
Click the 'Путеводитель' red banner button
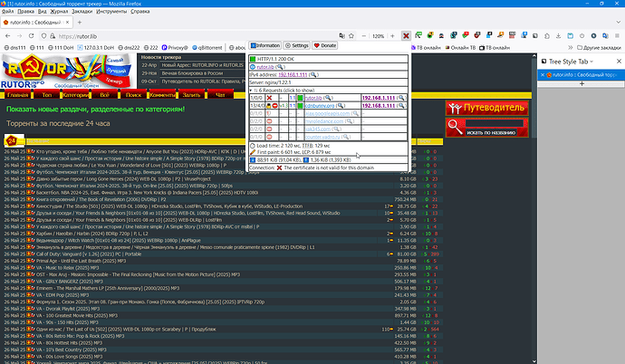(486, 108)
